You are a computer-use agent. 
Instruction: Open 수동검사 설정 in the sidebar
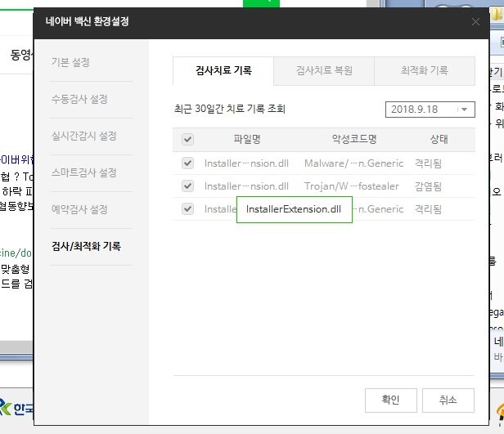pyautogui.click(x=79, y=99)
